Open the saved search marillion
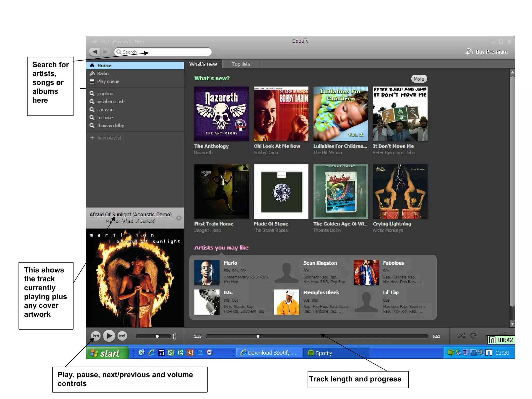The width and height of the screenshot is (532, 399). 135,94
